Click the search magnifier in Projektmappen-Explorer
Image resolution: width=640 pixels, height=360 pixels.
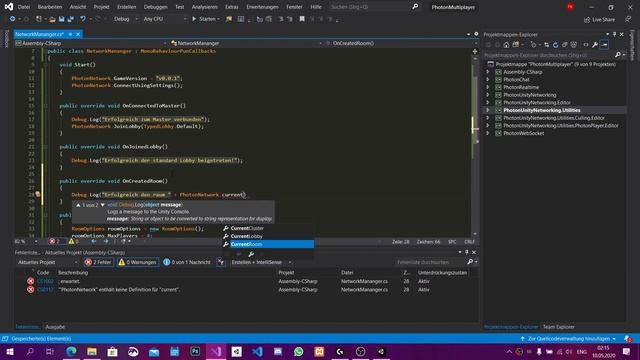(x=618, y=55)
